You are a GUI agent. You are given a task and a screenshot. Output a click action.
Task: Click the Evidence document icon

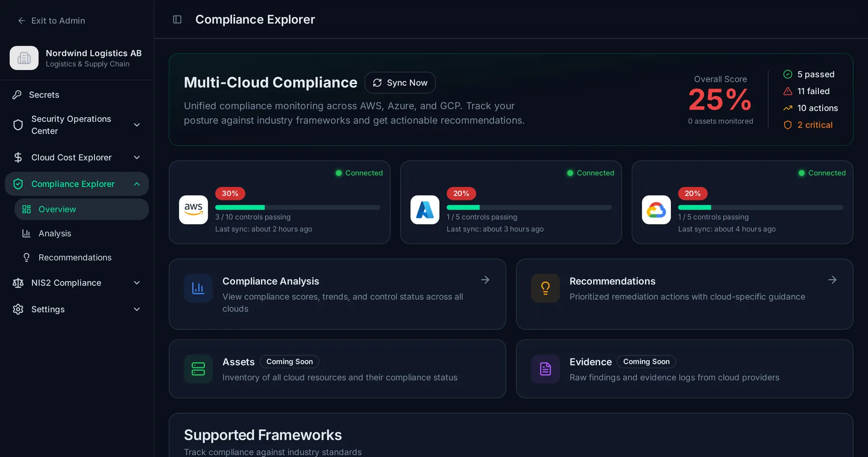545,369
